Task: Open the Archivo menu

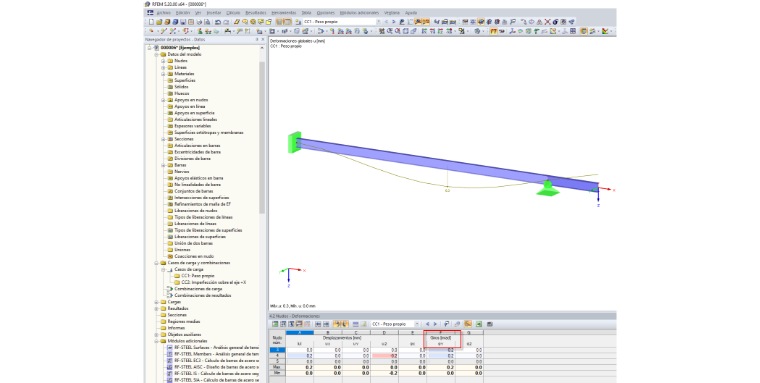Action: [163, 13]
